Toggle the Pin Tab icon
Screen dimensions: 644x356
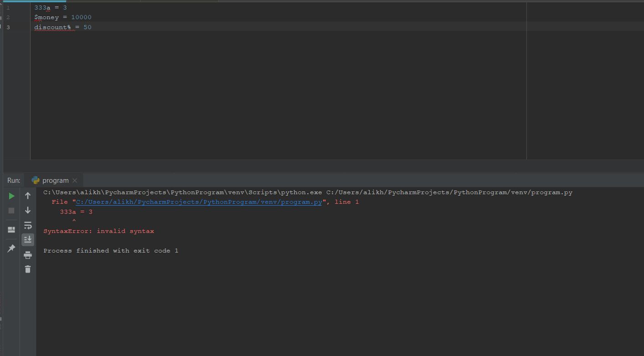[11, 248]
